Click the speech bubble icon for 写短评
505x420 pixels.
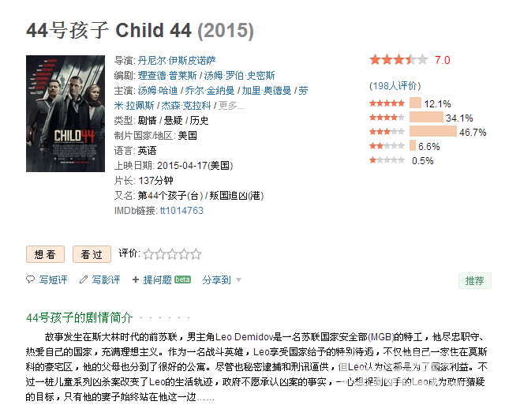click(x=30, y=279)
